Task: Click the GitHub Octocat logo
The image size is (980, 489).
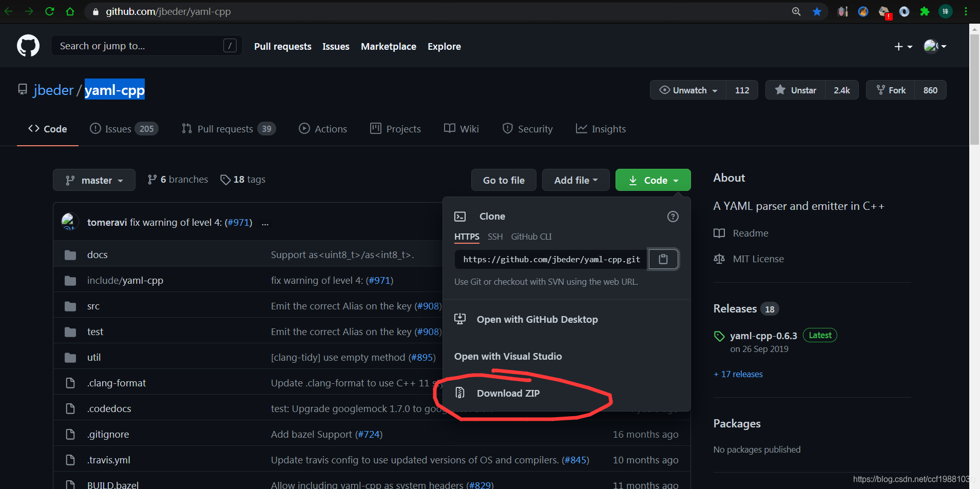Action: 28,46
